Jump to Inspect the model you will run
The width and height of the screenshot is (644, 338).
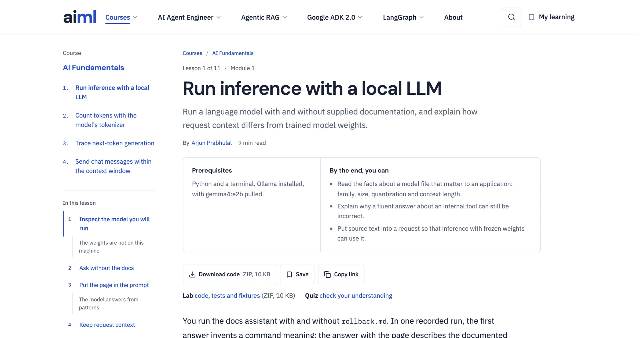[114, 224]
